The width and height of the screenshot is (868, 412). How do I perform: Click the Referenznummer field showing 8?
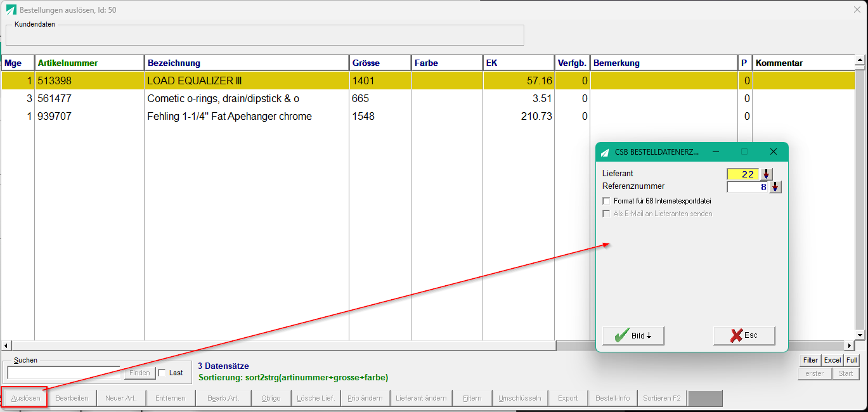(x=748, y=187)
